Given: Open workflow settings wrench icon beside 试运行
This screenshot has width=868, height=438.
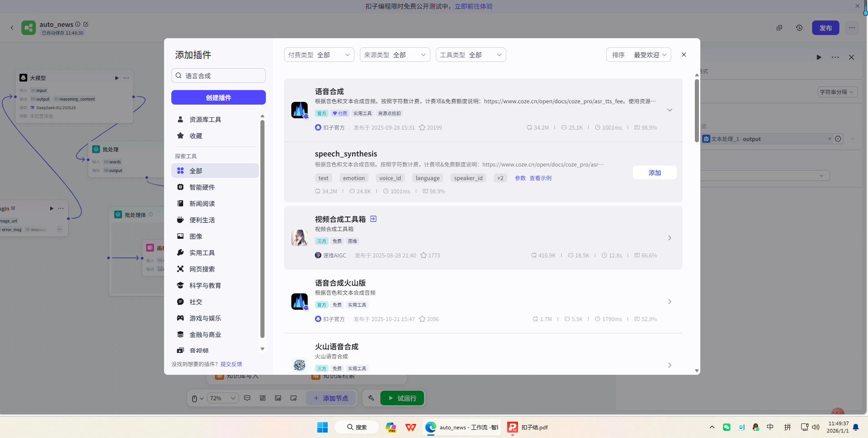Looking at the screenshot, I should (371, 398).
